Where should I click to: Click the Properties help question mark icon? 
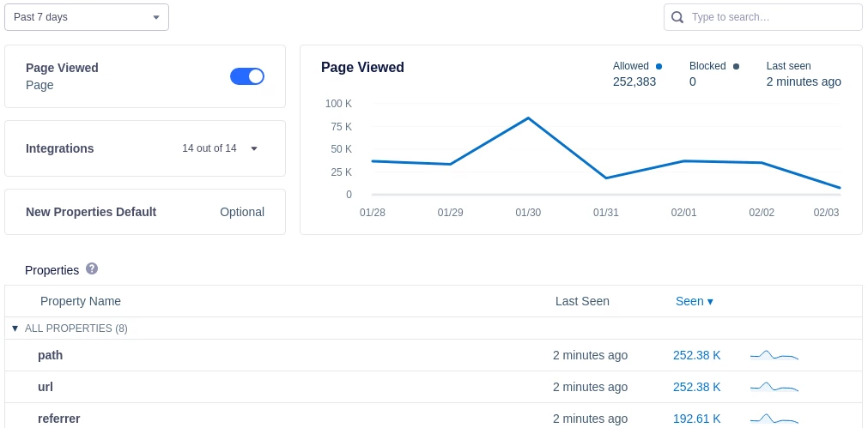click(92, 268)
